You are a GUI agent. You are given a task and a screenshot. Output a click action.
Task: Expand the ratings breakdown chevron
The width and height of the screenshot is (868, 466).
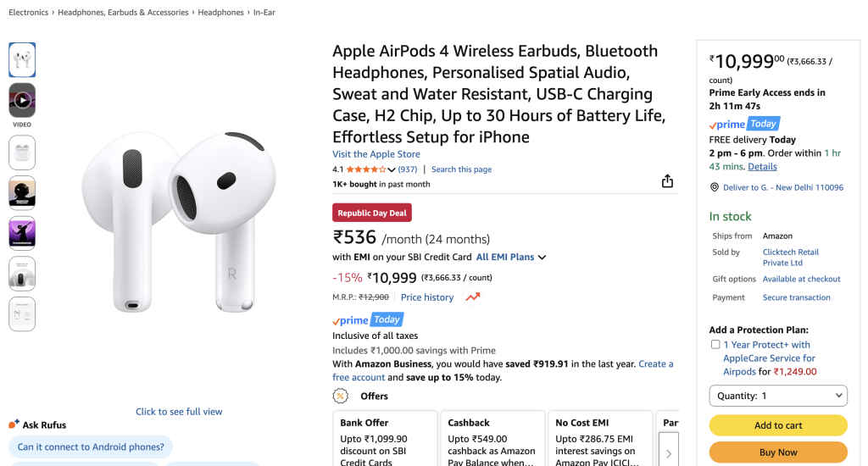(x=392, y=169)
